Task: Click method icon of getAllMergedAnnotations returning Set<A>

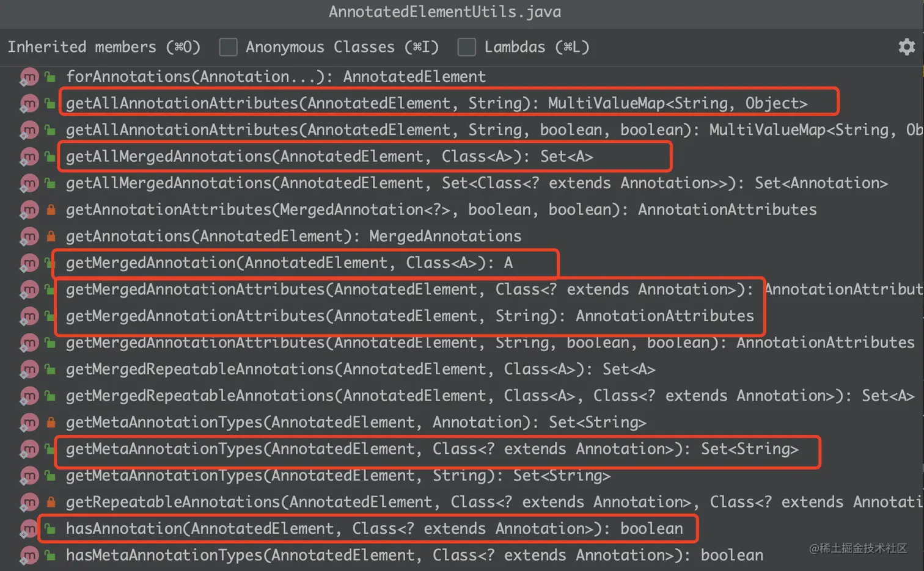Action: tap(29, 156)
